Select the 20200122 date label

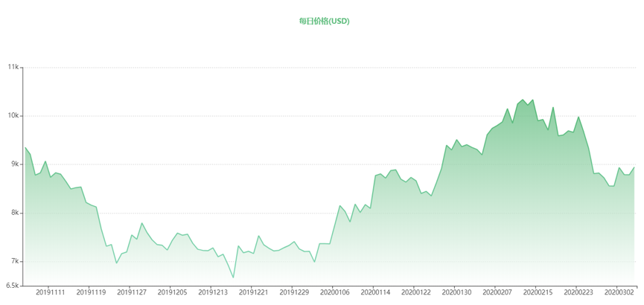(416, 292)
